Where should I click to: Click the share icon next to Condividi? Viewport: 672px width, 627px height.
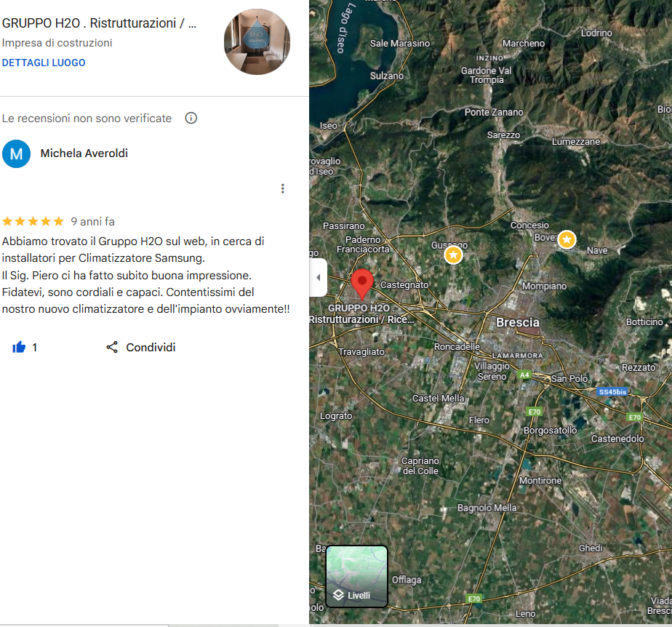coord(112,347)
